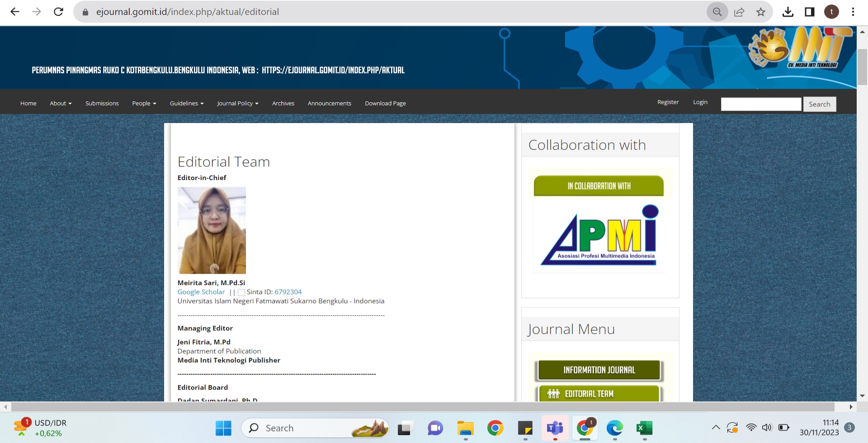Go to Archives menu item
This screenshot has height=443, width=868.
[283, 103]
